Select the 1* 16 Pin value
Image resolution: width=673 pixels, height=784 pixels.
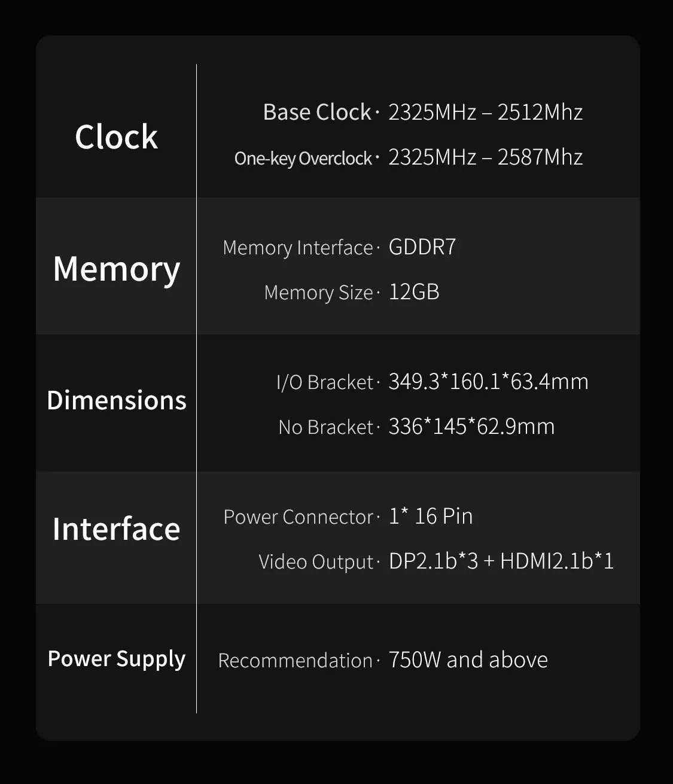[x=431, y=516]
